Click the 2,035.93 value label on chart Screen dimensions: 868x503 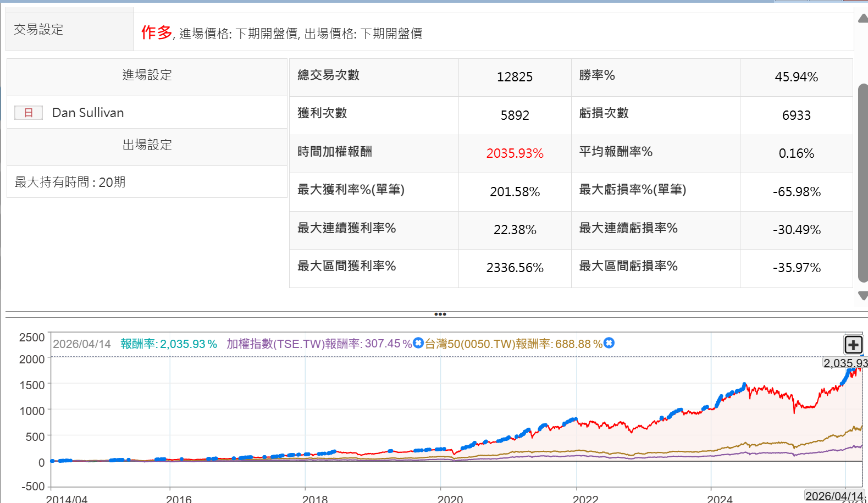844,363
